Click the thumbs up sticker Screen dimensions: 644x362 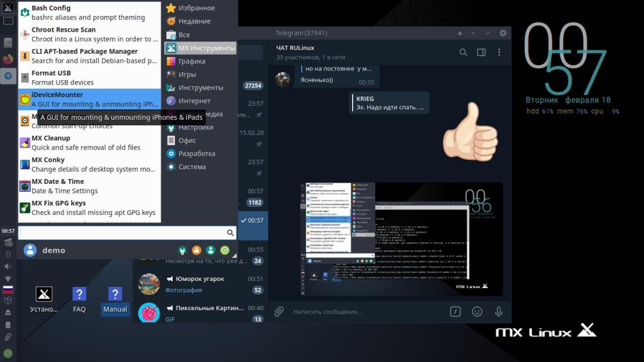point(471,131)
